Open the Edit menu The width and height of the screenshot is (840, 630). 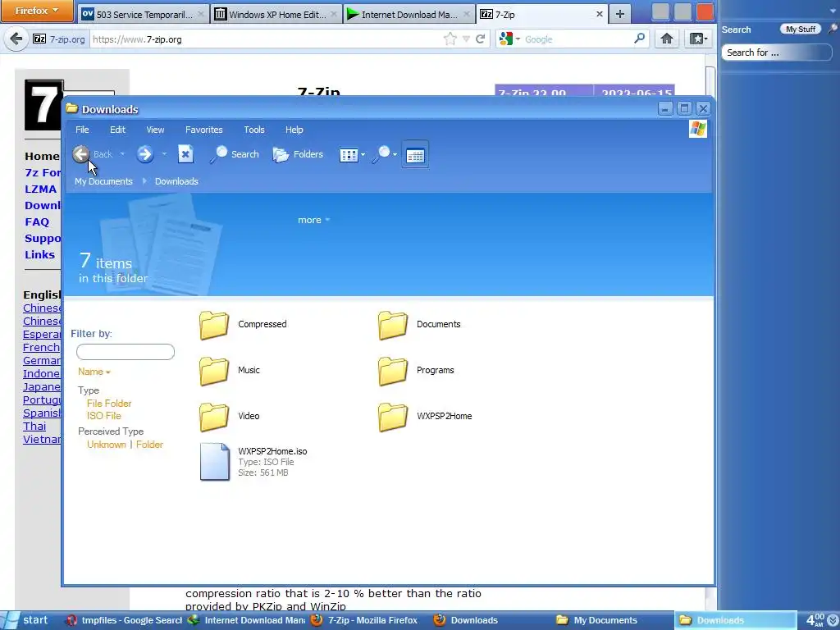(117, 130)
